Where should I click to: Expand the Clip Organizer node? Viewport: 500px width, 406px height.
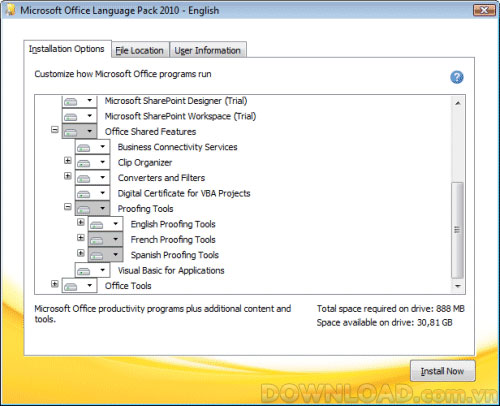[x=68, y=161]
